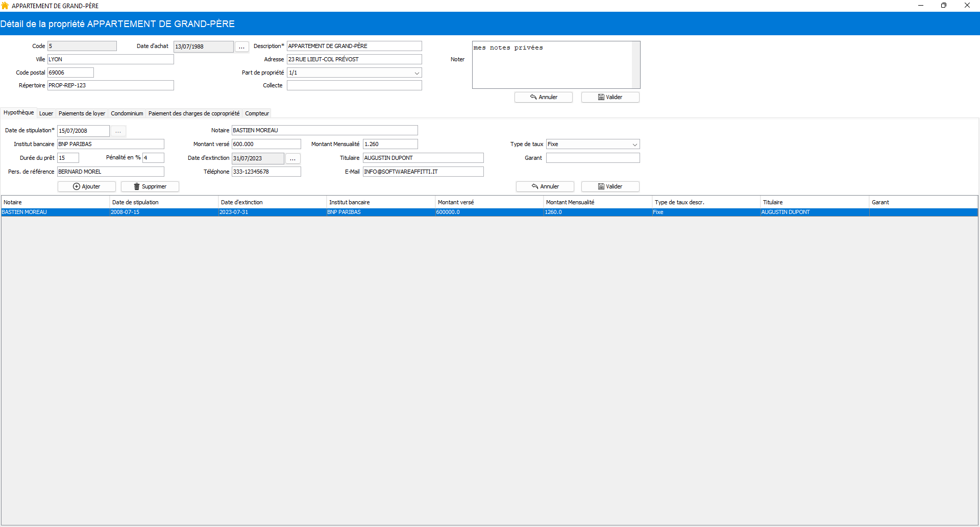The height and width of the screenshot is (527, 980).
Task: Click the 600000.0 table cell
Action: (489, 212)
